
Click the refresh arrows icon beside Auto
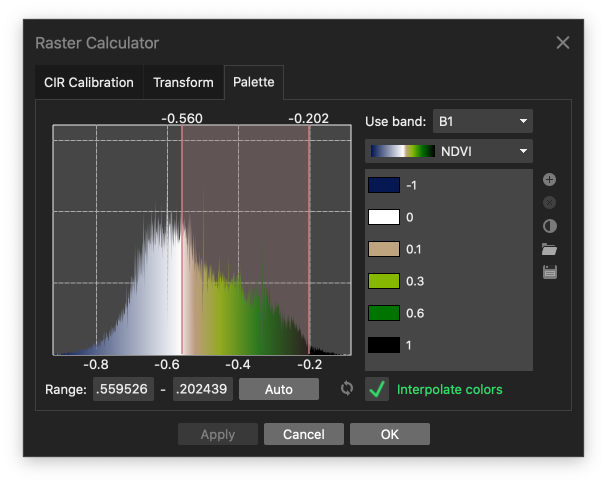(347, 388)
